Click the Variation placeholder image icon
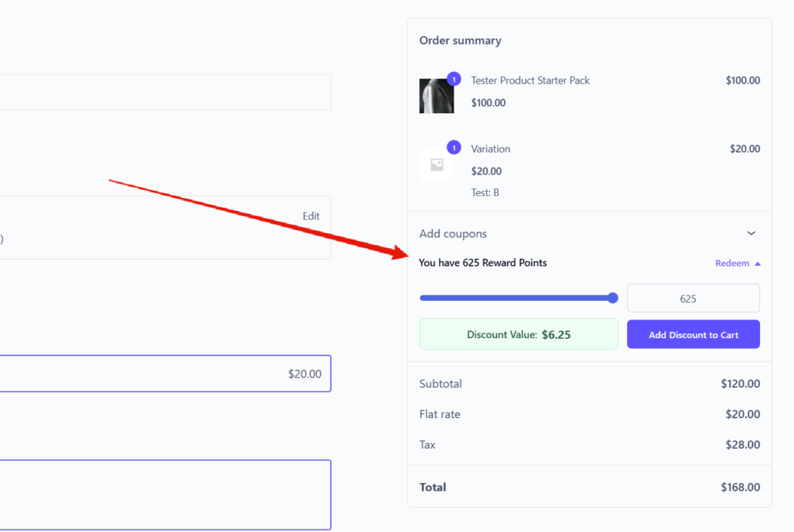Screen dimensions: 794x532 437,164
